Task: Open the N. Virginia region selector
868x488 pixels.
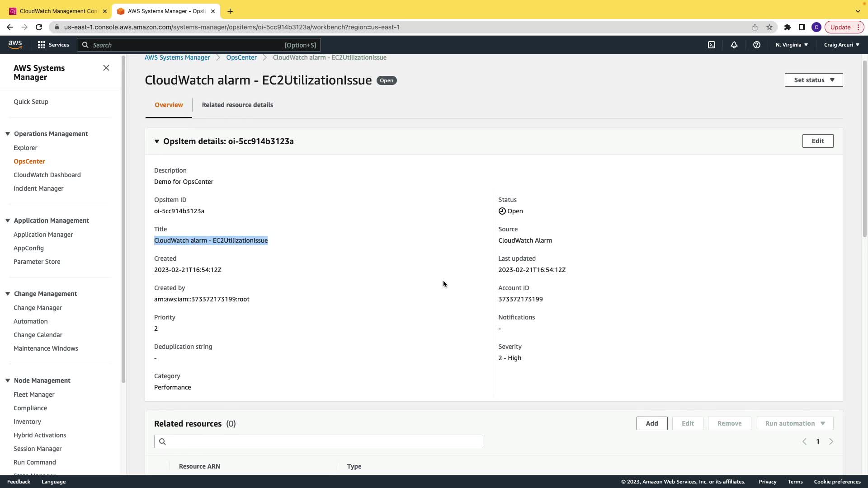Action: point(792,45)
